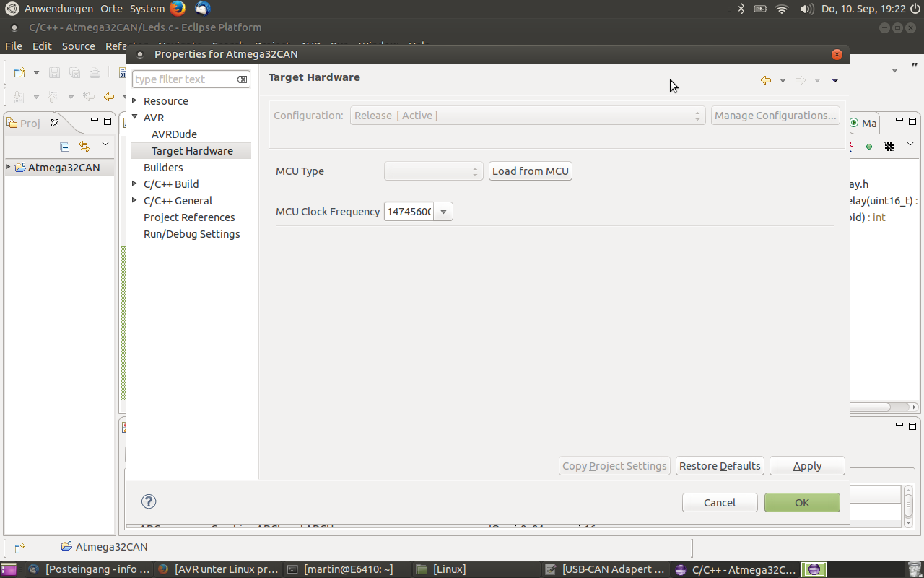Toggle the green hide-fields filter in Outline
This screenshot has height=578, width=924.
869,147
